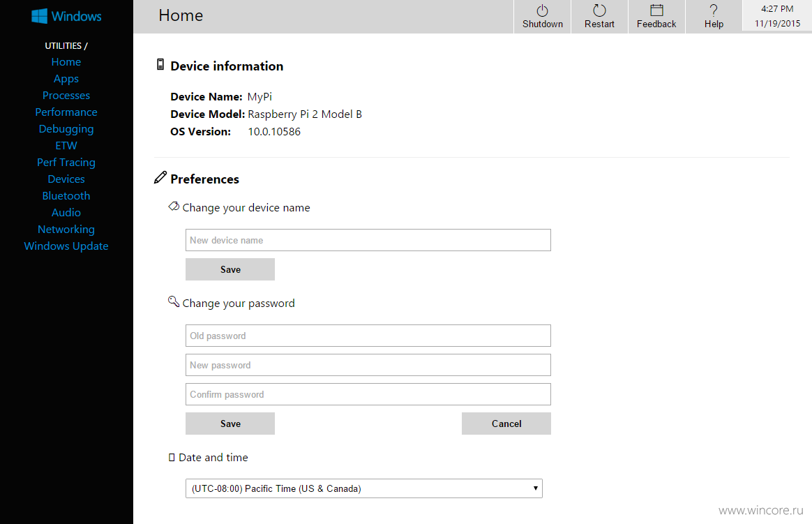
Task: Click the Raspberry Pi 2 Model B text
Action: pyautogui.click(x=305, y=114)
